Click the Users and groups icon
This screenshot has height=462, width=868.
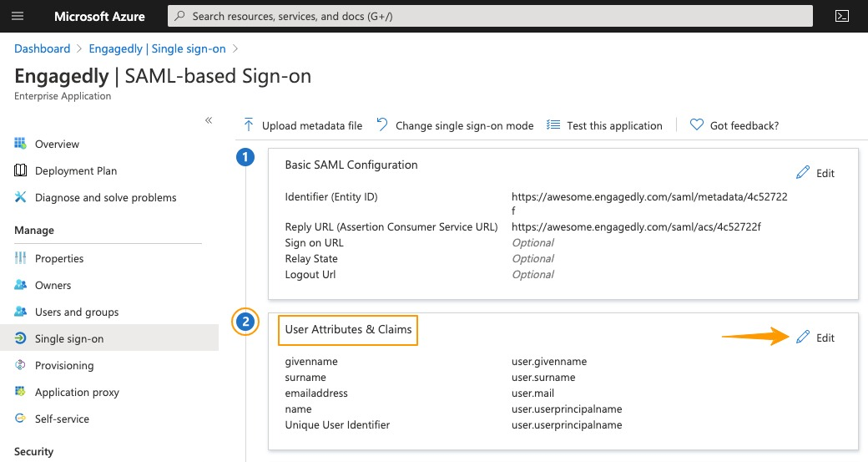(21, 312)
